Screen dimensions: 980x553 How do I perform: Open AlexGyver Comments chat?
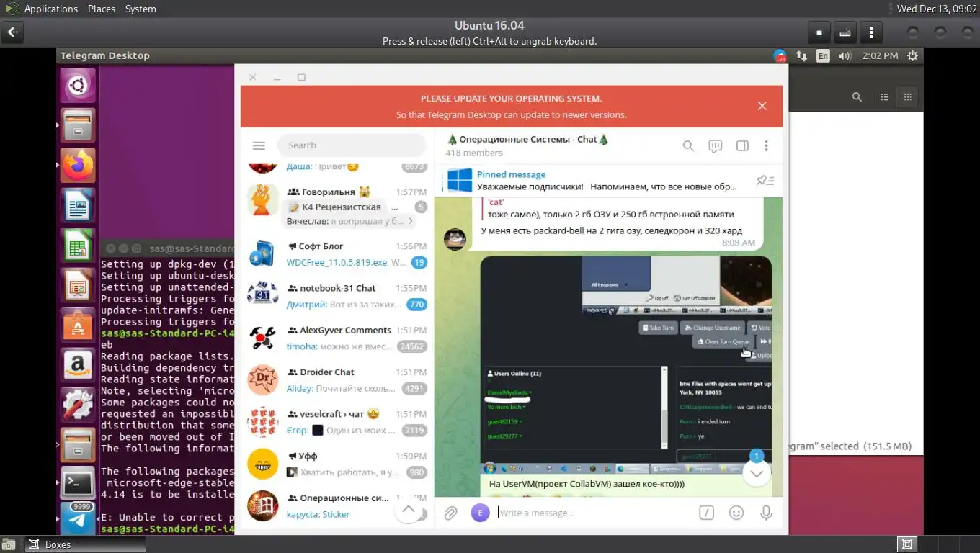337,338
